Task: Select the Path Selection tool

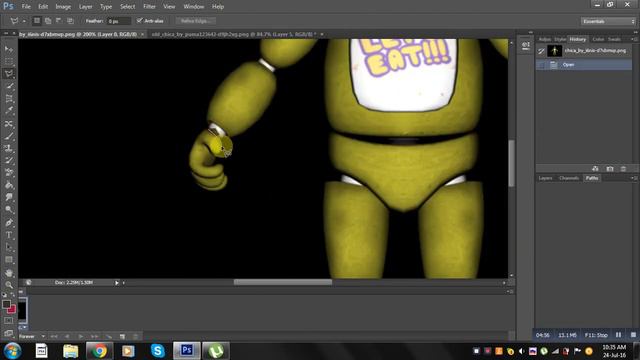Action: pos(9,247)
